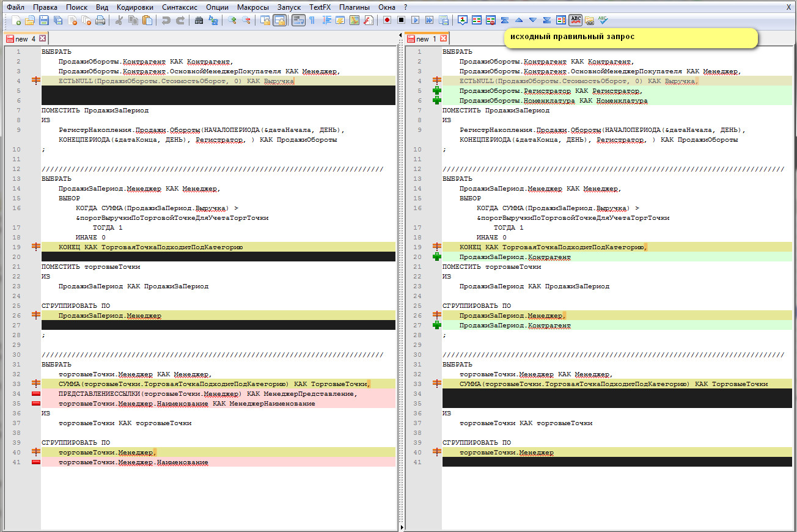
Task: Click the Undo arrow icon
Action: pyautogui.click(x=166, y=20)
